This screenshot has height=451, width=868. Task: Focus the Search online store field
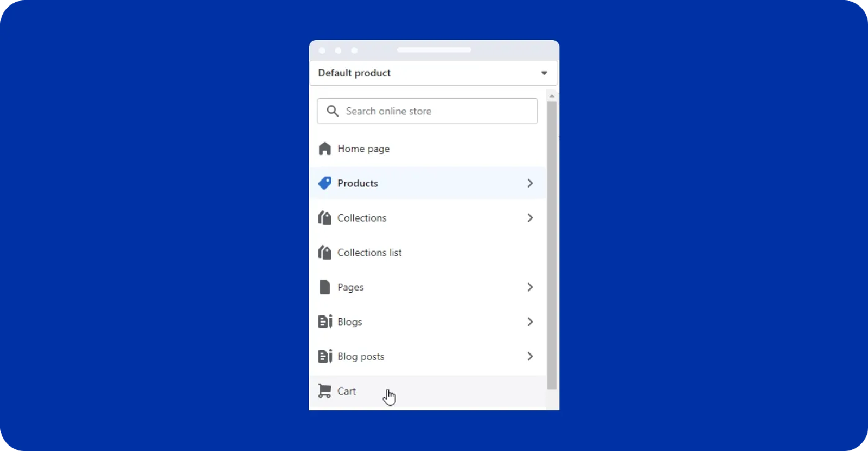point(427,111)
